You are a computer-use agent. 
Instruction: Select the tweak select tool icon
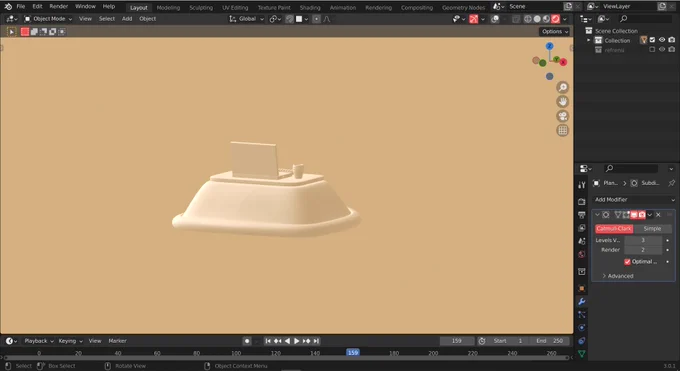pyautogui.click(x=11, y=32)
